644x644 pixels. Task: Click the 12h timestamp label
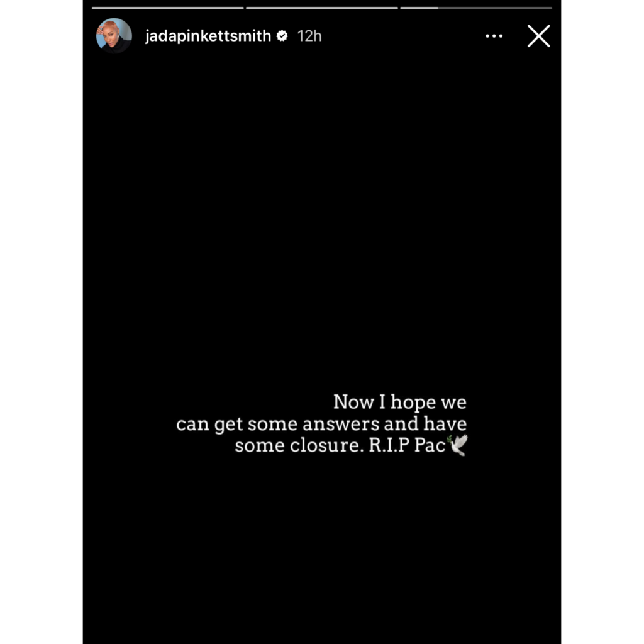coord(309,36)
